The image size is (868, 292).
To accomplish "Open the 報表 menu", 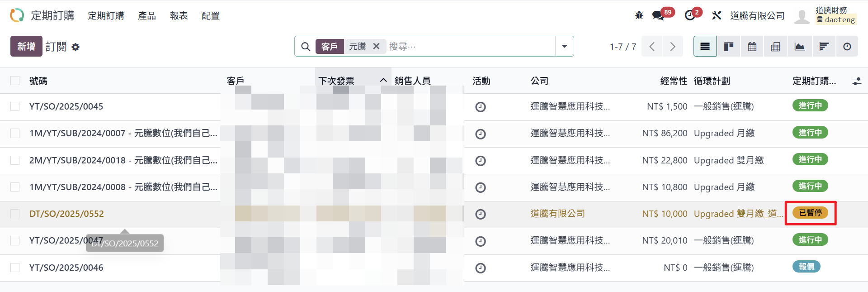I will click(179, 16).
